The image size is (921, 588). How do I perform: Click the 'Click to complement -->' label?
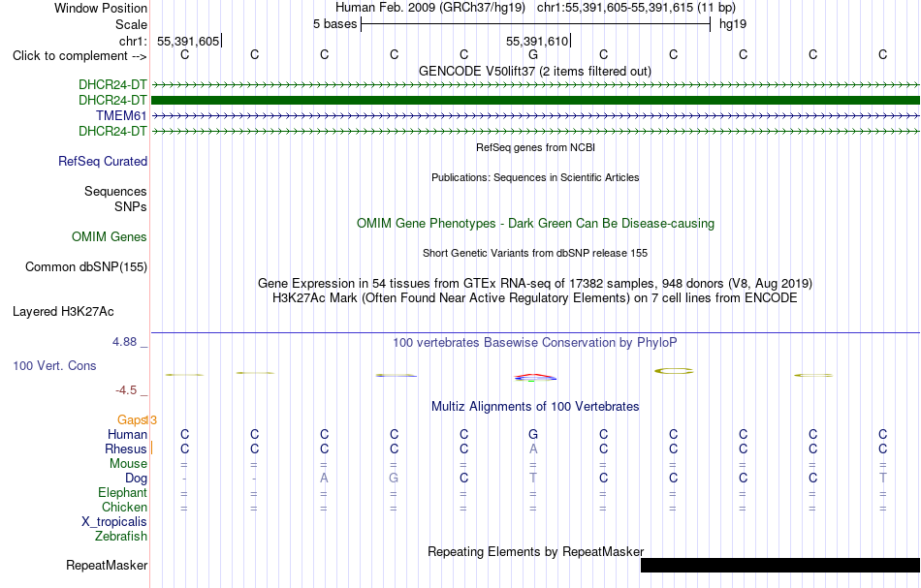[79, 56]
